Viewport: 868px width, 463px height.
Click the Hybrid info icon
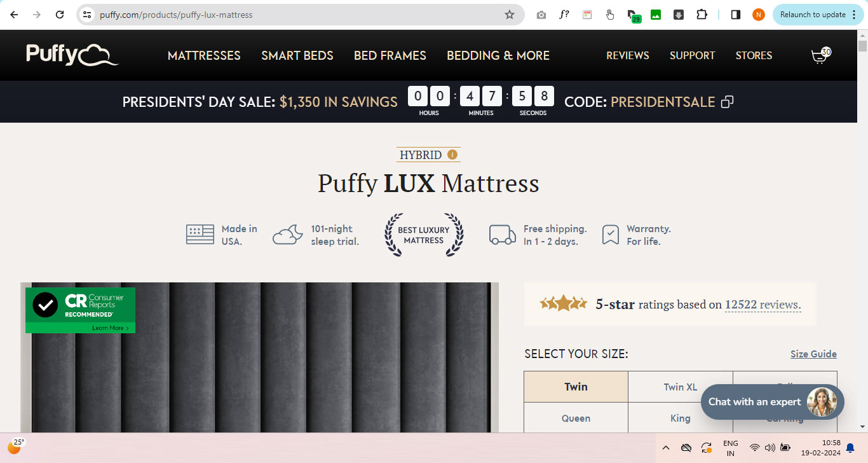tap(452, 155)
